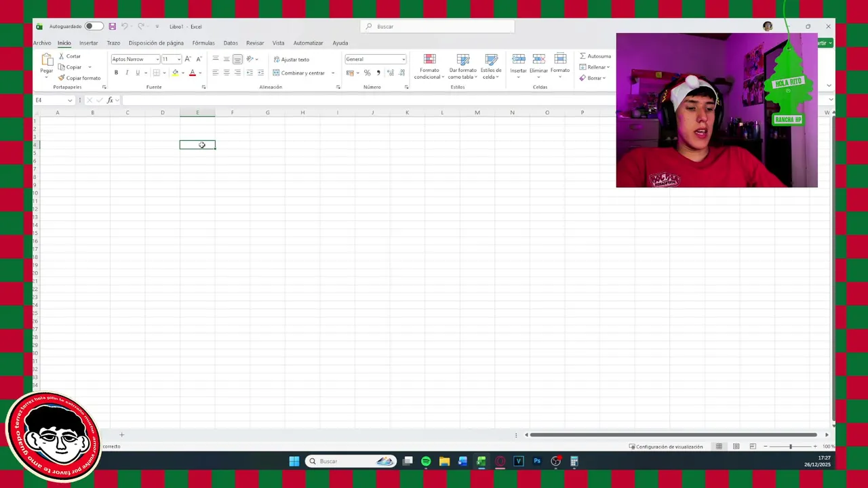Image resolution: width=868 pixels, height=488 pixels.
Task: Toggle bottom align button
Action: [x=237, y=59]
